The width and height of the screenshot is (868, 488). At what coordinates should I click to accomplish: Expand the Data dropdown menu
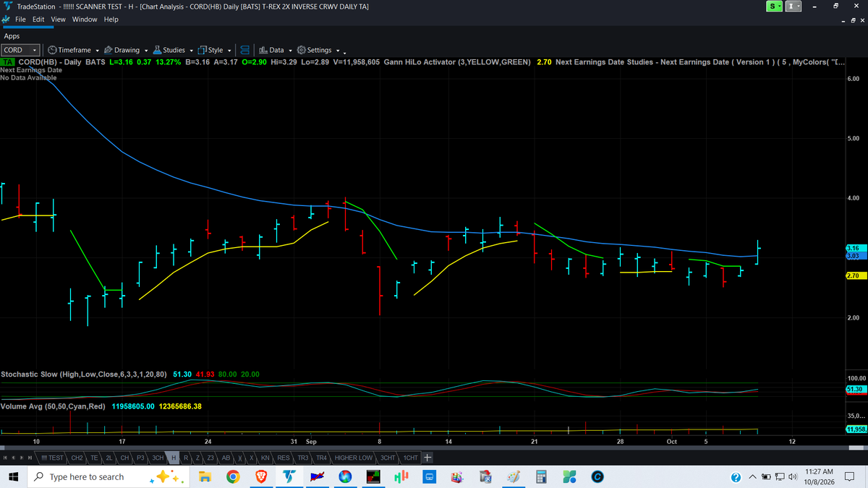tap(275, 50)
